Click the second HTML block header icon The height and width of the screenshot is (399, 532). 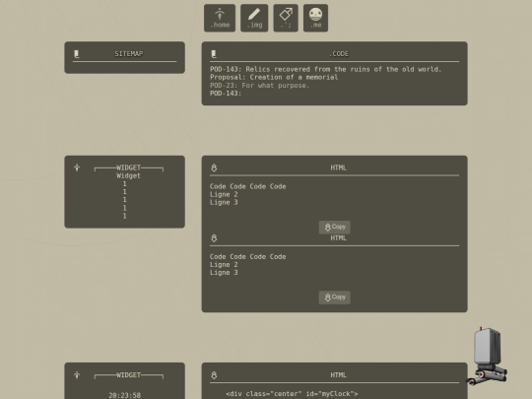pos(214,238)
